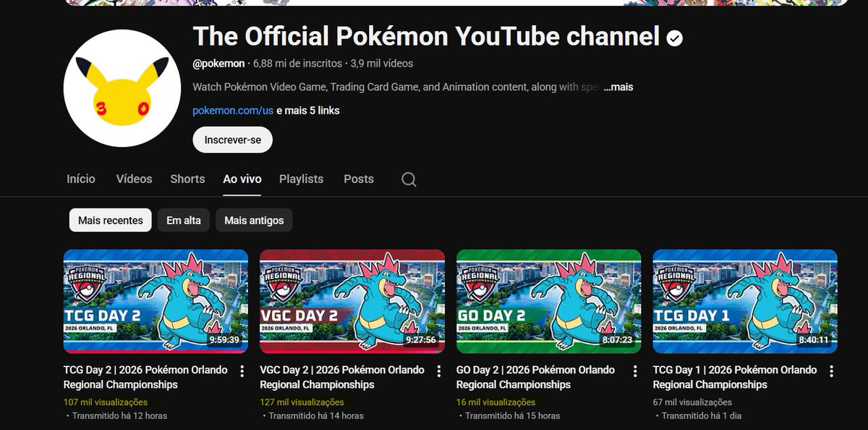This screenshot has width=868, height=430.
Task: Click '107 mil visualizações' text
Action: pos(106,402)
